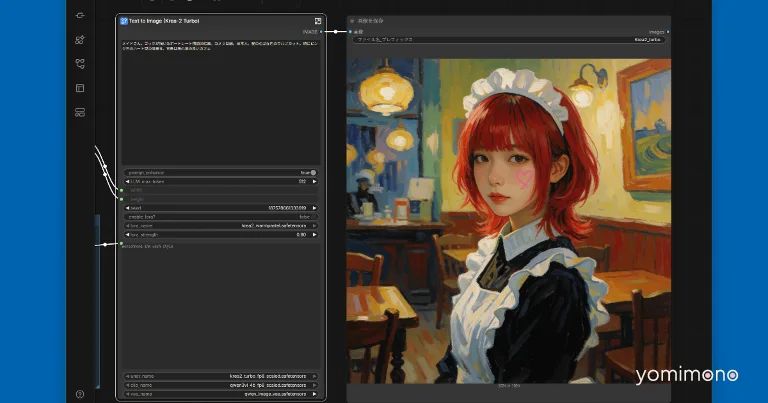Screen dimensions: 768x403
Task: Select the previous lora_name option
Action: [x=128, y=226]
